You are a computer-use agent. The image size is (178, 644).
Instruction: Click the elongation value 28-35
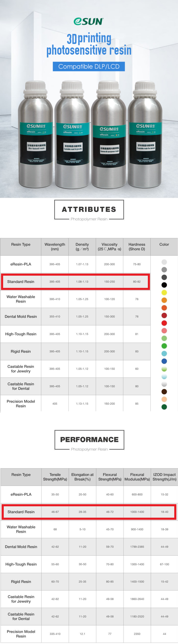click(x=83, y=512)
